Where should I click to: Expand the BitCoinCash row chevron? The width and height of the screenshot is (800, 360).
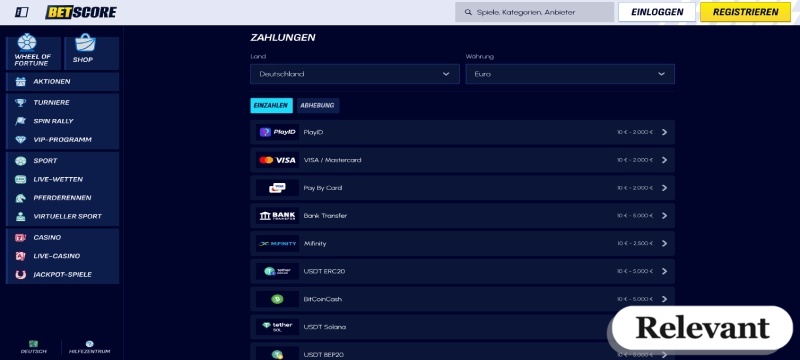[664, 299]
